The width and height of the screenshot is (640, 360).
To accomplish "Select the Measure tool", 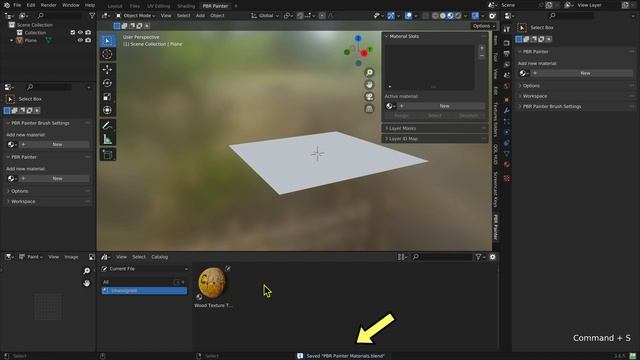I will pos(108,140).
